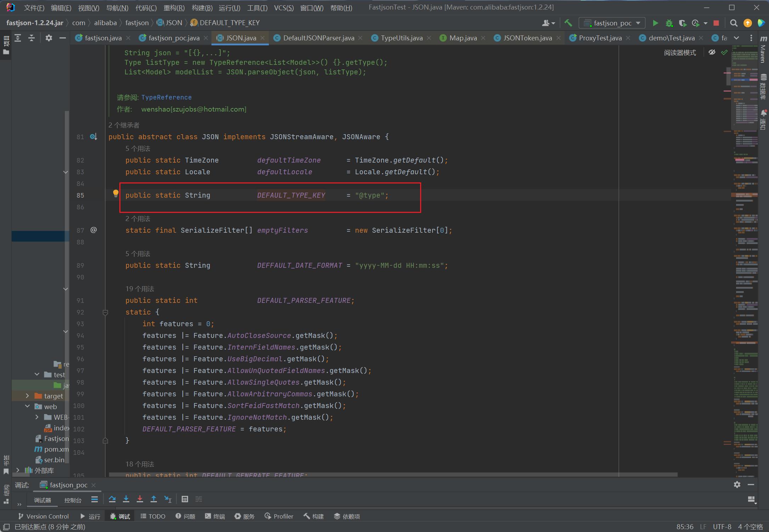Open the Evaluate Expression calculator icon

(185, 499)
